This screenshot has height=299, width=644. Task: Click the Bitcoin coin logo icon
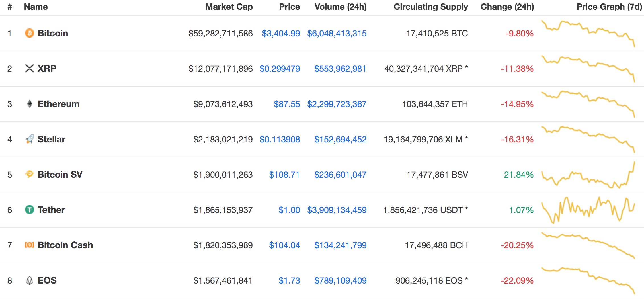pyautogui.click(x=29, y=33)
